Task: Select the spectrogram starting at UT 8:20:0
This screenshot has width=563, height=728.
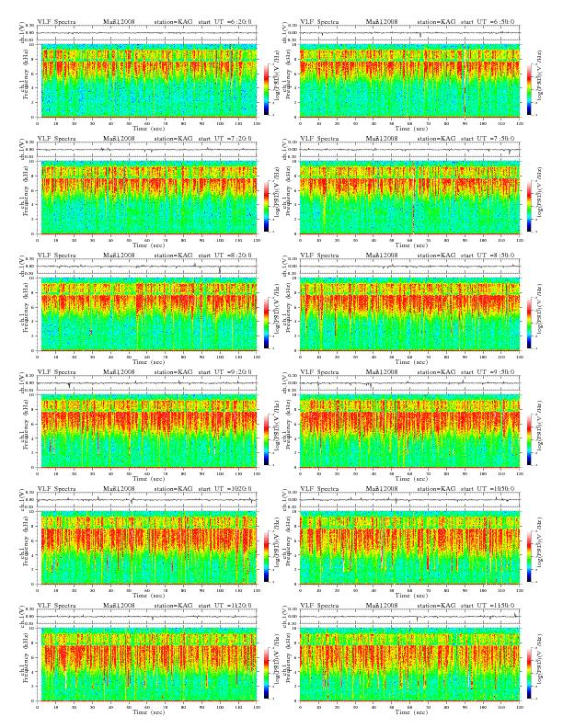Action: coord(147,314)
